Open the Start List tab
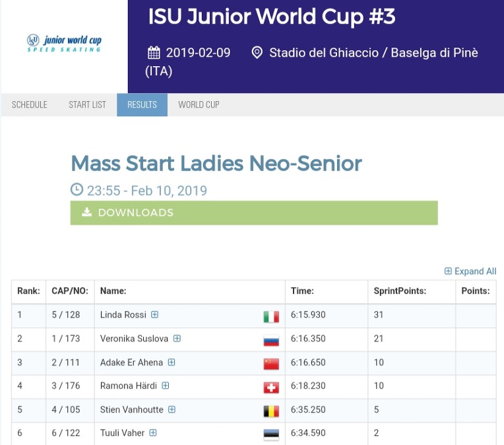504x445 pixels. click(87, 105)
